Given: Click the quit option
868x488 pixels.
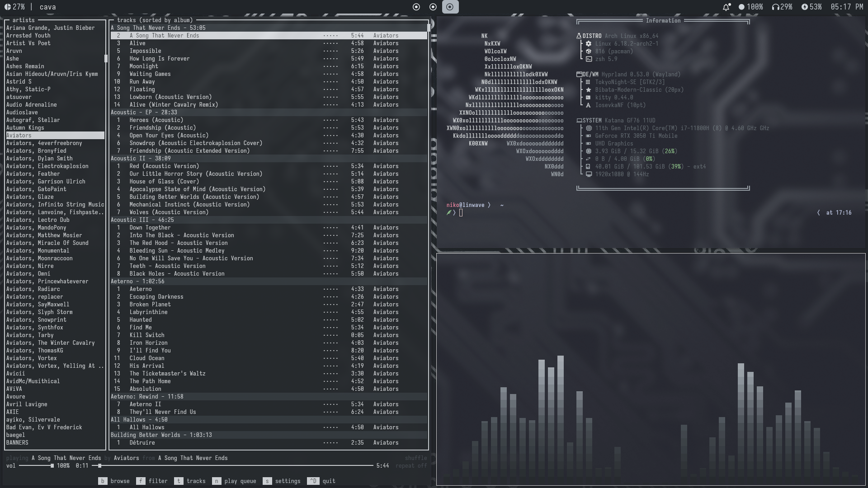Looking at the screenshot, I should (x=322, y=481).
